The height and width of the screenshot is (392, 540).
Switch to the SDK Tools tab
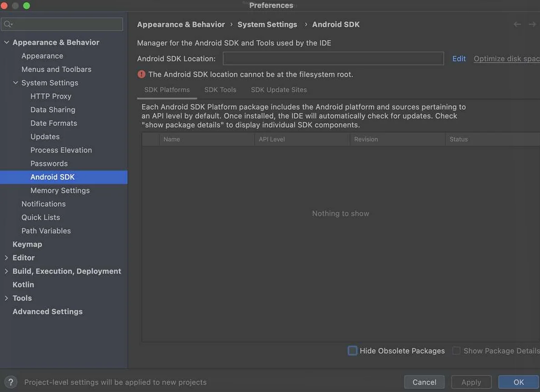220,90
